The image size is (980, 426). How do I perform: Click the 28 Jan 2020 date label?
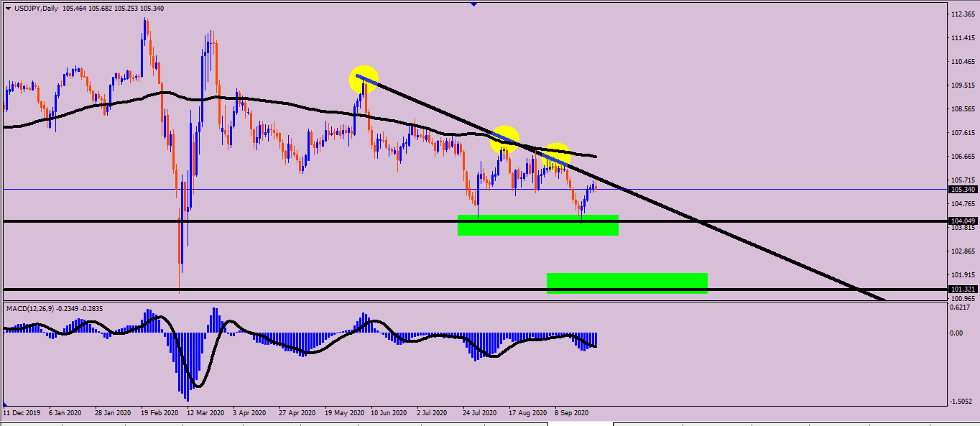pyautogui.click(x=114, y=414)
